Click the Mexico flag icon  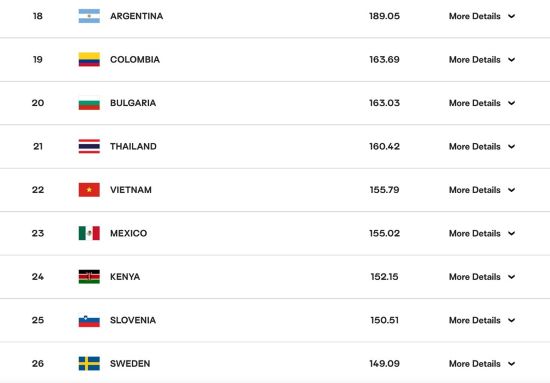pos(89,233)
